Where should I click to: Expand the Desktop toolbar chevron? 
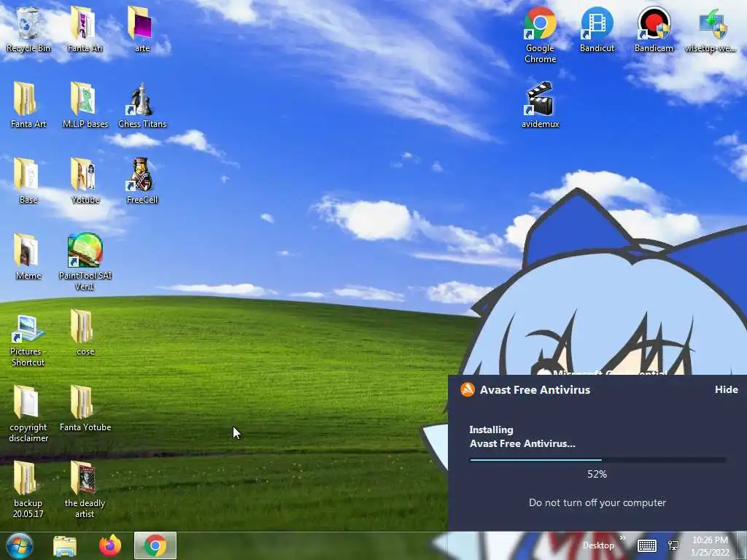point(623,538)
